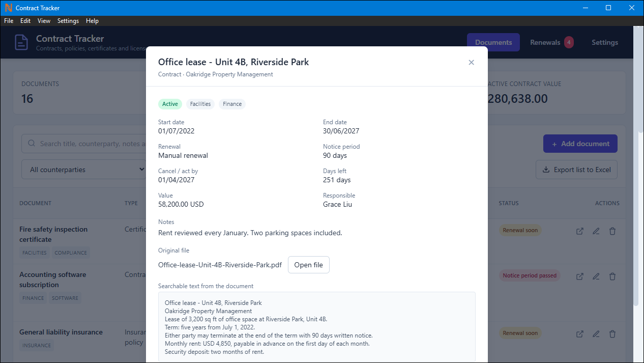This screenshot has width=644, height=363.
Task: Switch to the Renewals tab
Action: click(551, 42)
